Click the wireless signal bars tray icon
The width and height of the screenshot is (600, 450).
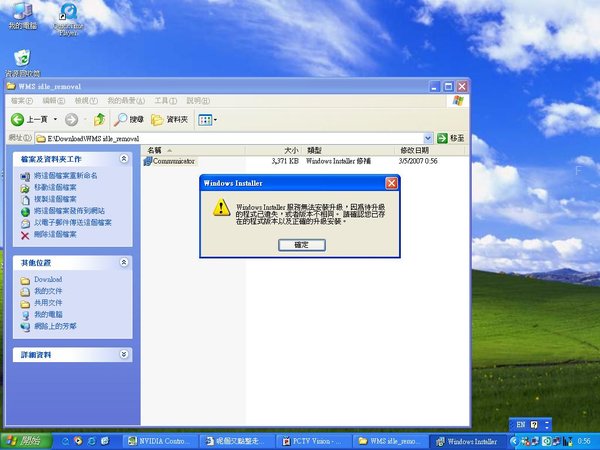[x=567, y=442]
